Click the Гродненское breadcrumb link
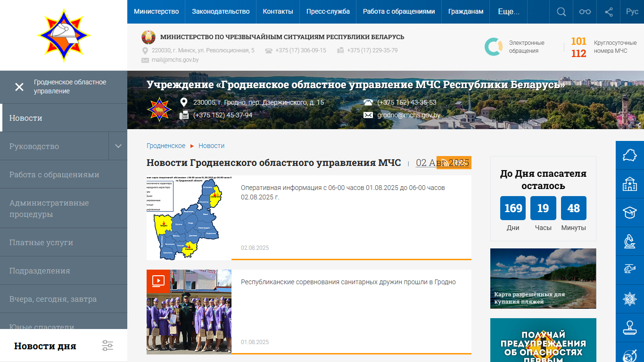 166,146
